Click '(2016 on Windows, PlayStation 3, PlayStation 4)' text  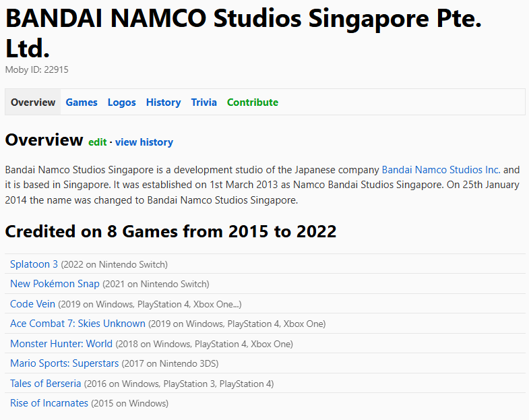coord(179,384)
